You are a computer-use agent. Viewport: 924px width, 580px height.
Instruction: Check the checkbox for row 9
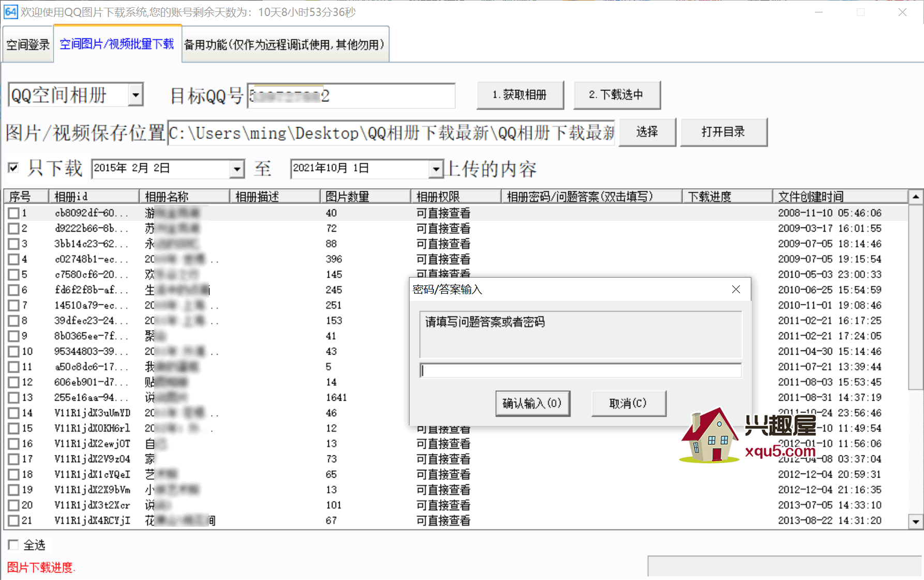click(13, 336)
